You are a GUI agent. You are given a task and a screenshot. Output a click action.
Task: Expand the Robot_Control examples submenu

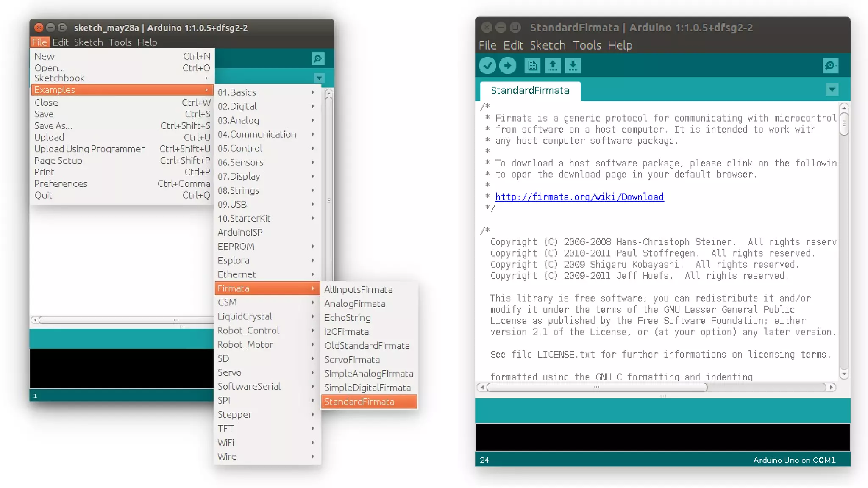click(267, 330)
